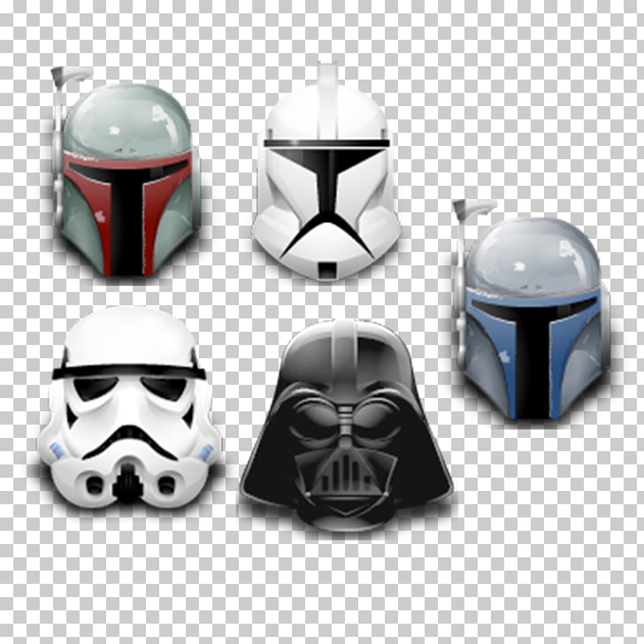Click the black Darth Vader helmet icon

click(347, 425)
